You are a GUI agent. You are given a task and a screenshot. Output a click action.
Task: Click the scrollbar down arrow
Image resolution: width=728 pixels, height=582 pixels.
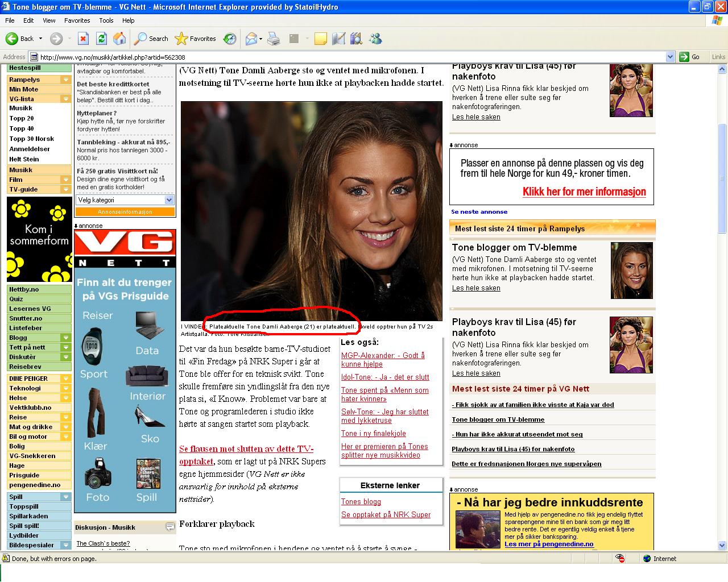pyautogui.click(x=722, y=546)
